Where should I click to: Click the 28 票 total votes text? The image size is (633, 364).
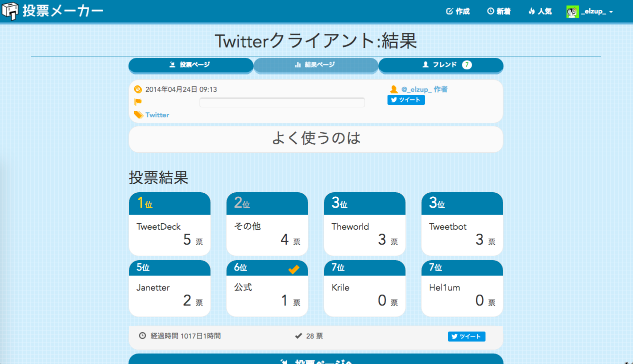click(x=314, y=336)
